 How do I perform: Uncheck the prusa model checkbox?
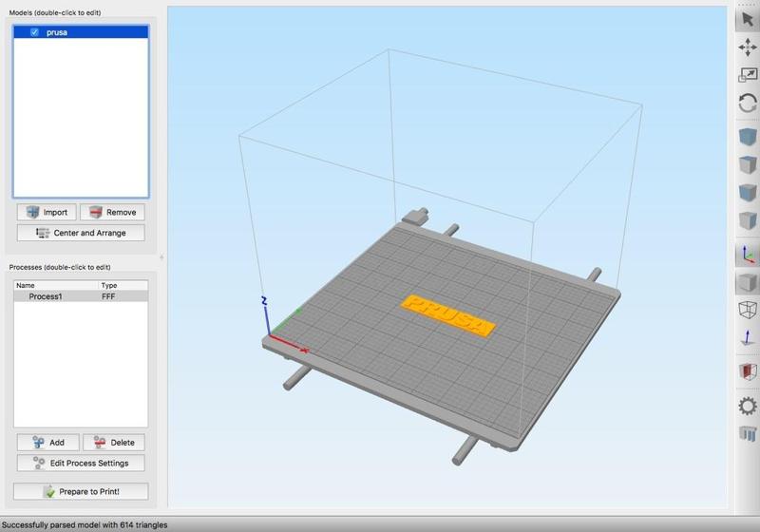click(34, 32)
